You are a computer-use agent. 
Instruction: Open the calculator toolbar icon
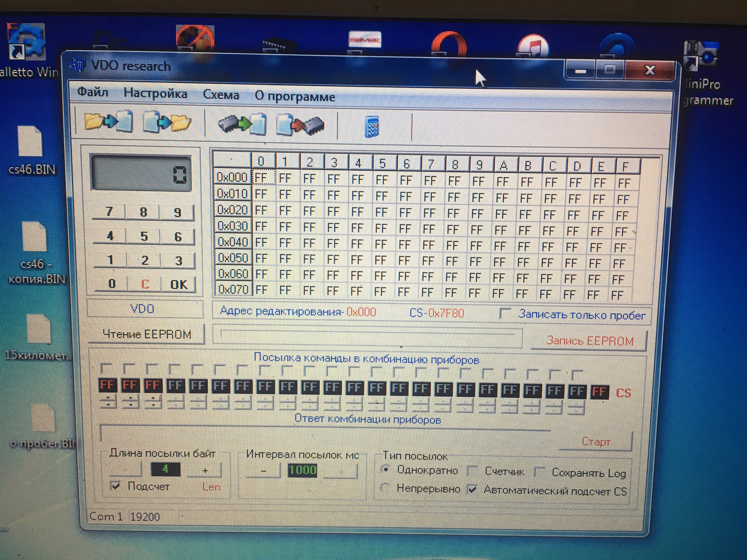pyautogui.click(x=372, y=126)
